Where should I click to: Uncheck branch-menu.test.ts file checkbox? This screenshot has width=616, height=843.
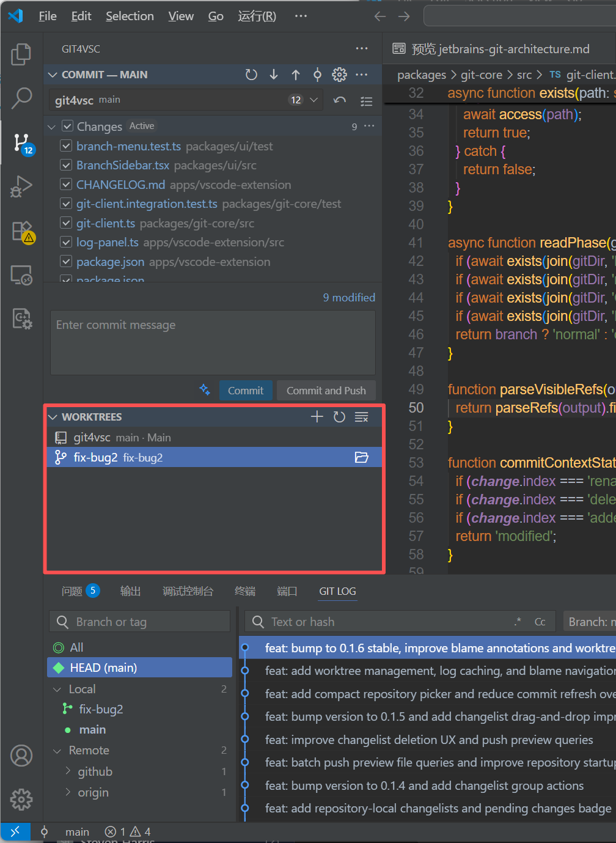point(66,146)
